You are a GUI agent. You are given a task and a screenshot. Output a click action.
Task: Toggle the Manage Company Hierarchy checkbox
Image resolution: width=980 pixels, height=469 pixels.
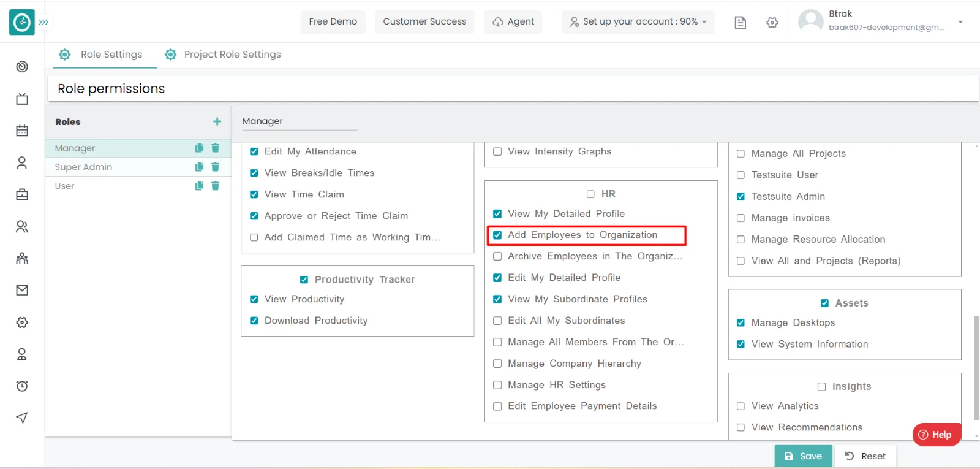(497, 364)
